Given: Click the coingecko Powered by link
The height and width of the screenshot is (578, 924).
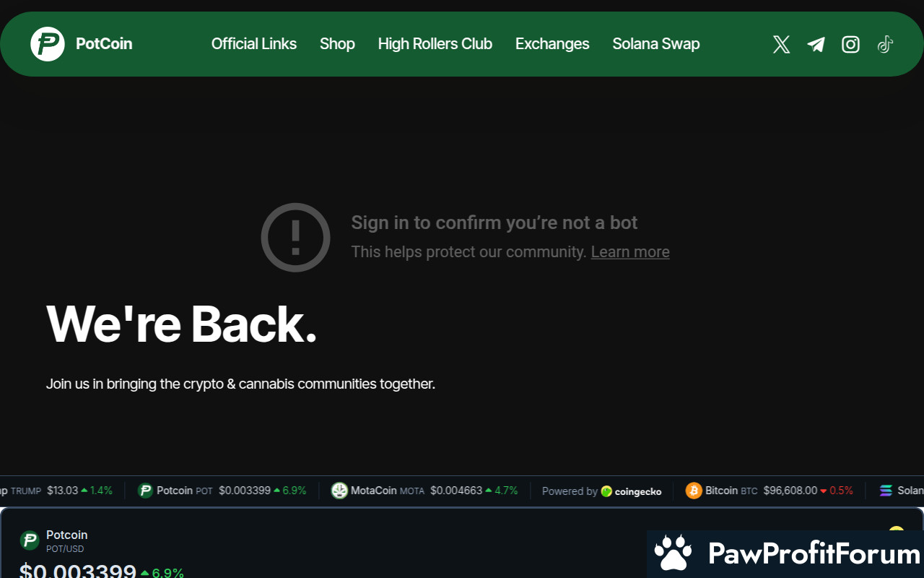Looking at the screenshot, I should pos(601,491).
